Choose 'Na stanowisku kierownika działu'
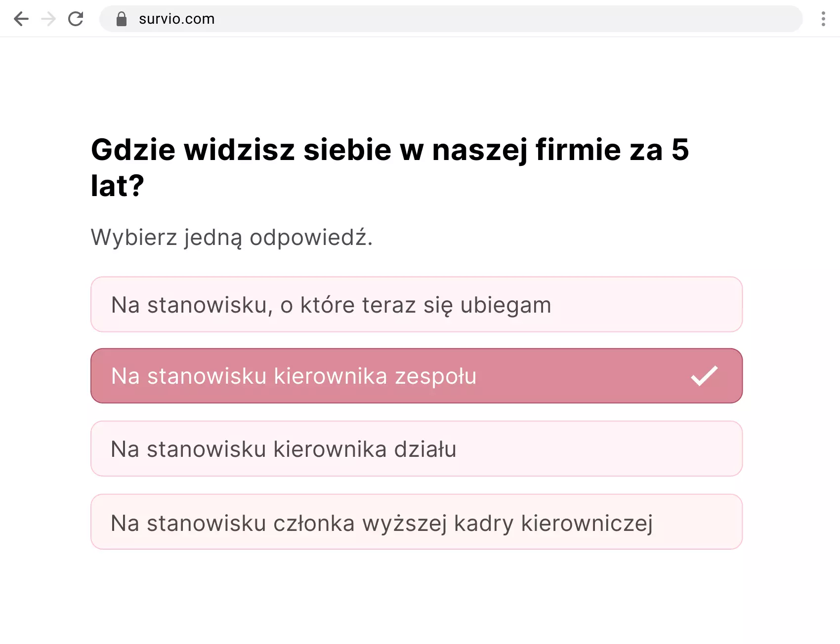Image resolution: width=840 pixels, height=644 pixels. tap(416, 449)
